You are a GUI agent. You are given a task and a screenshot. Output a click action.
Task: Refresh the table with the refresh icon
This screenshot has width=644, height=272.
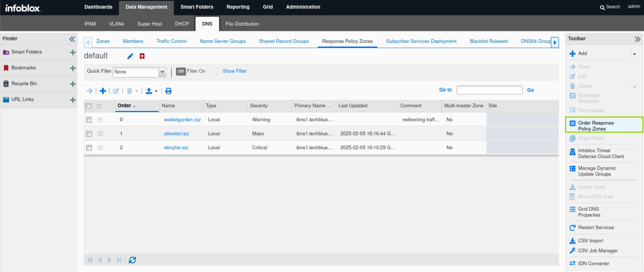(x=132, y=260)
